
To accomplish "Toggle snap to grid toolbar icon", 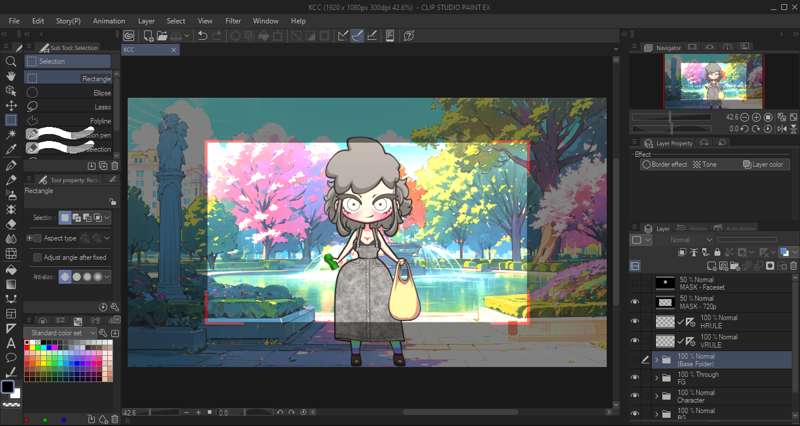I will point(372,36).
